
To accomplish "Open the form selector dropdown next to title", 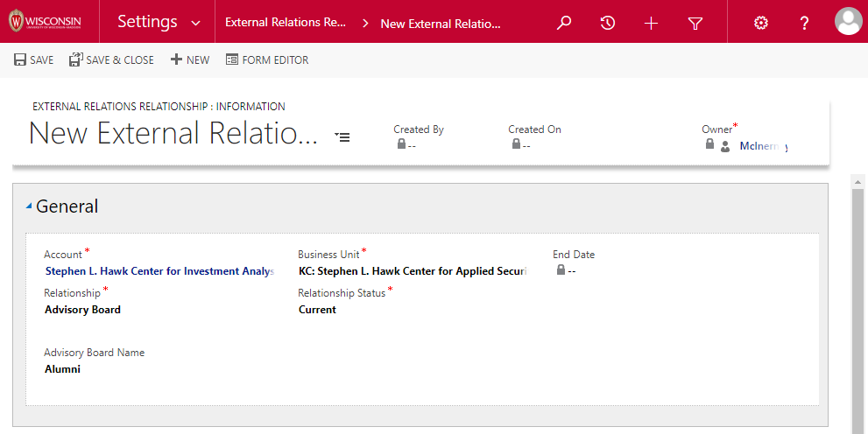I will pyautogui.click(x=342, y=136).
